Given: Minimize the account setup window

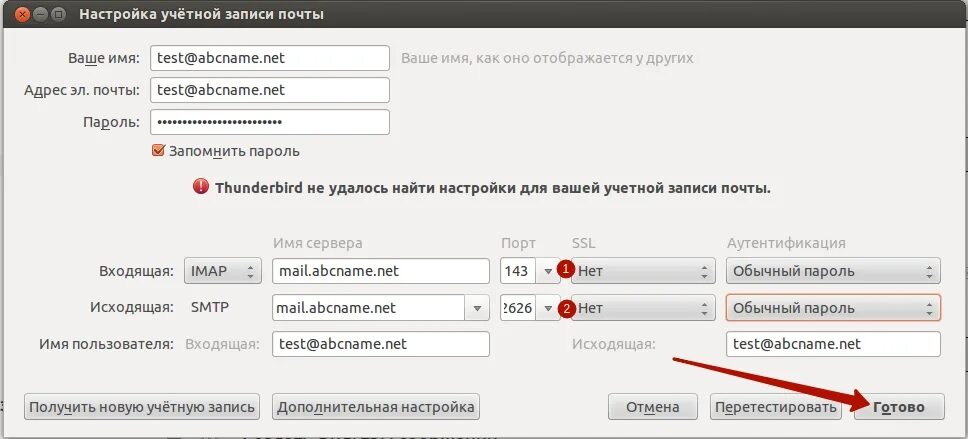Looking at the screenshot, I should click(40, 14).
